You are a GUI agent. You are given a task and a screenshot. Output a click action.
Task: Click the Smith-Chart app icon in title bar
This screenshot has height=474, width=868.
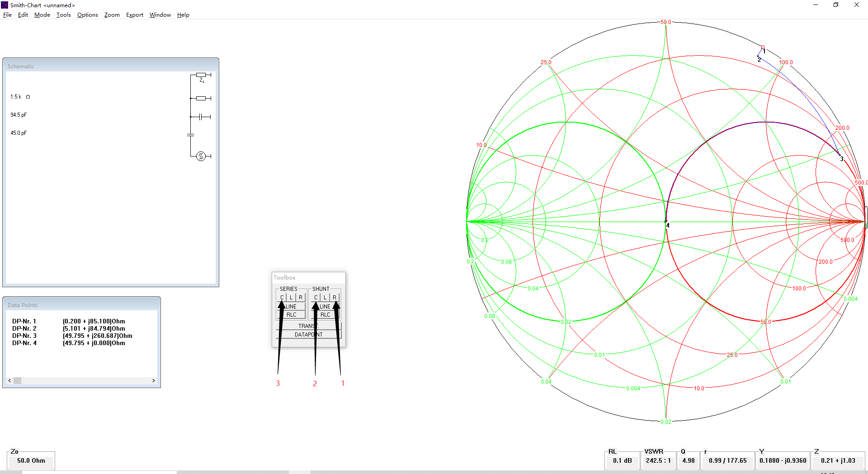[x=5, y=5]
